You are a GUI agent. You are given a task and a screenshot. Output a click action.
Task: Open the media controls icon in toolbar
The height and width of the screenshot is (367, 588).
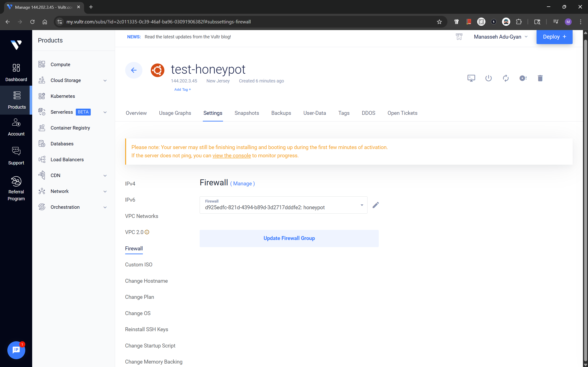[x=556, y=22]
